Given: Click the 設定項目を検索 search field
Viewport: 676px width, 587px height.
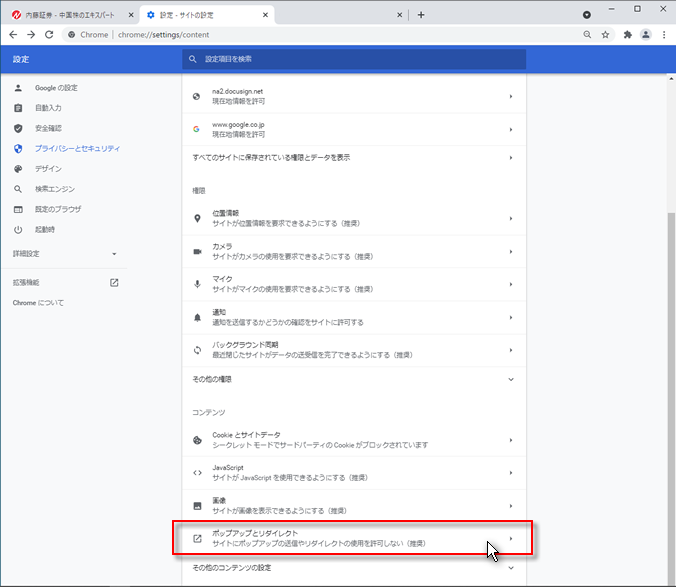Looking at the screenshot, I should [x=355, y=60].
